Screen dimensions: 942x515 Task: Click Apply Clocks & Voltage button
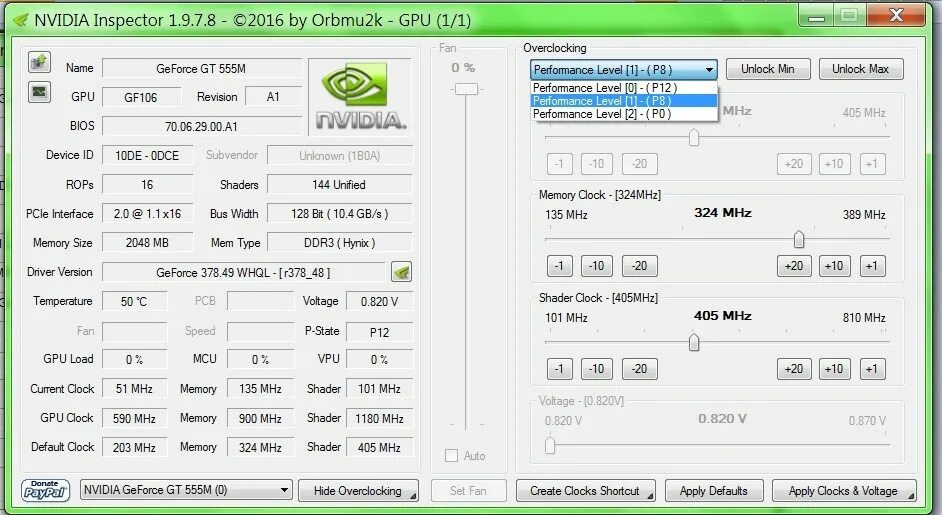pyautogui.click(x=843, y=490)
